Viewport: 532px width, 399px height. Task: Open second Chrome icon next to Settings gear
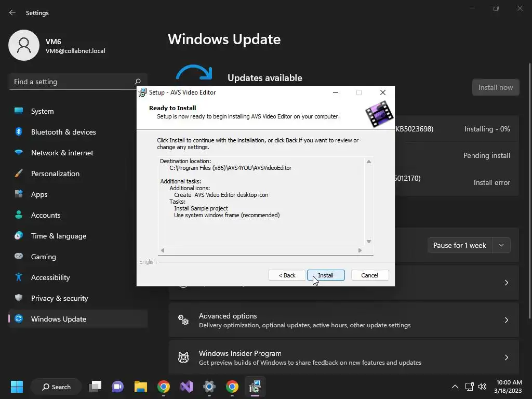click(232, 387)
